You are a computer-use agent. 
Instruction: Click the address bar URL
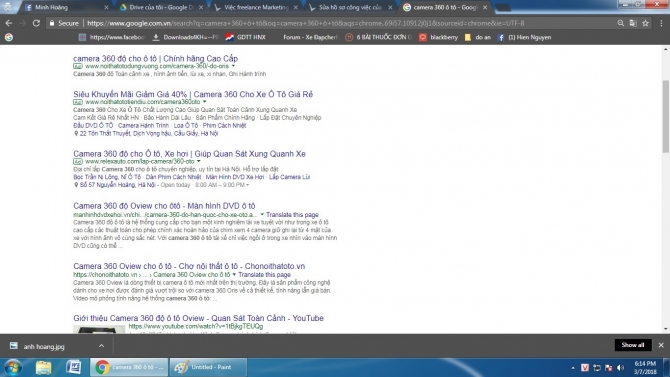tap(306, 24)
